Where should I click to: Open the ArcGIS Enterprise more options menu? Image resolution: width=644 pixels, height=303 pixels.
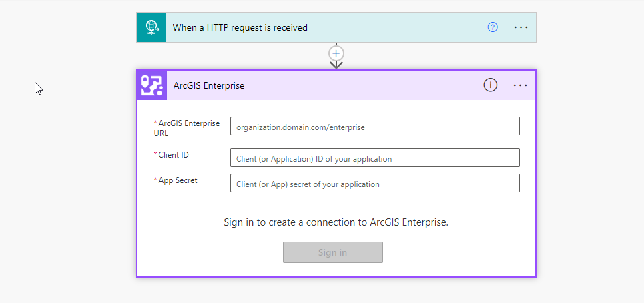pos(521,85)
